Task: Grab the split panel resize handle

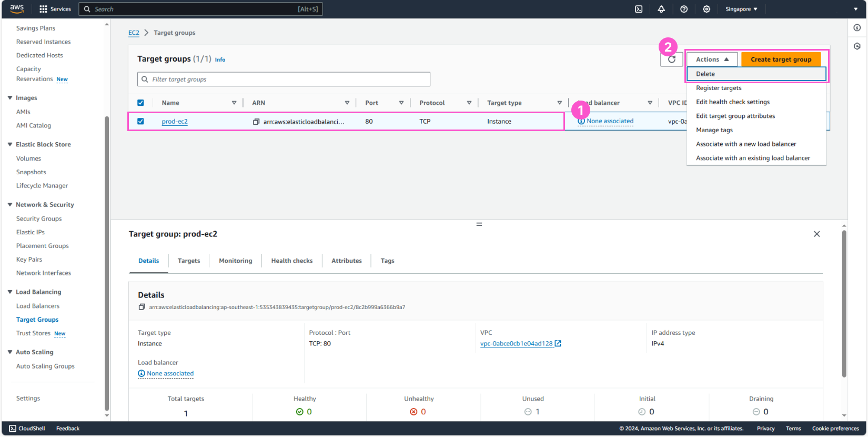Action: (479, 224)
